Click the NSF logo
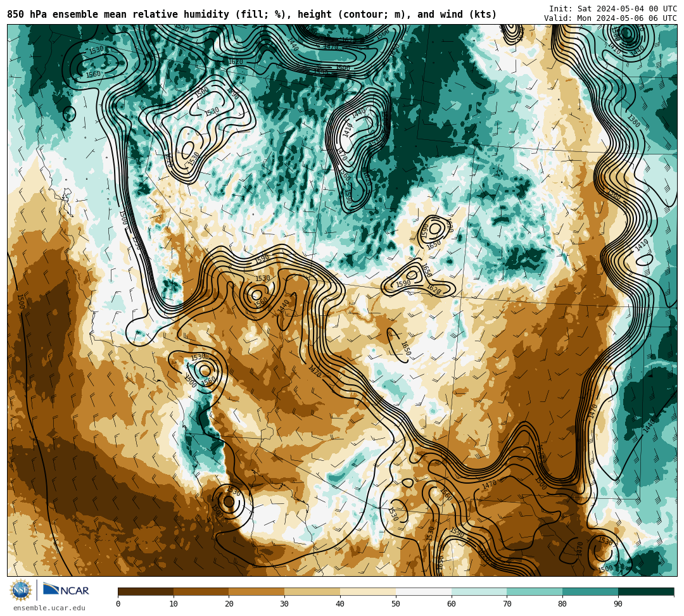The width and height of the screenshot is (684, 616). tap(20, 591)
